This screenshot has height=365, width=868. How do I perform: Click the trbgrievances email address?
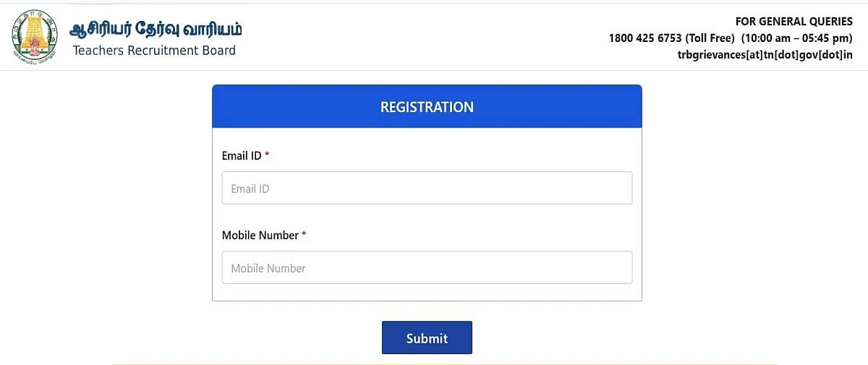pos(762,56)
